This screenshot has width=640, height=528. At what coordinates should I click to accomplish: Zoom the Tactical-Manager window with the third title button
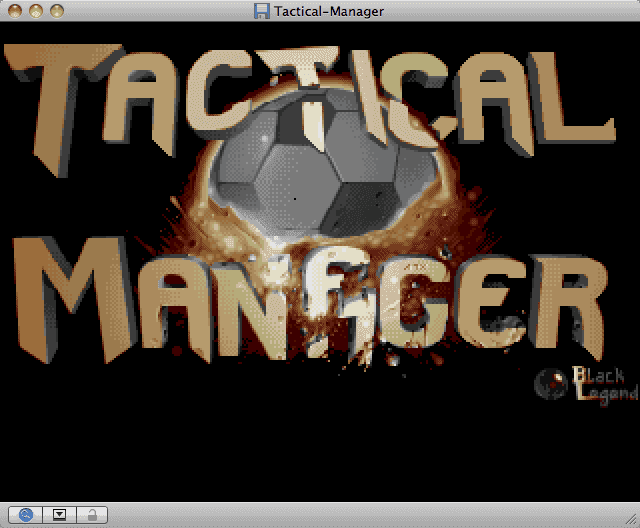coord(57,11)
